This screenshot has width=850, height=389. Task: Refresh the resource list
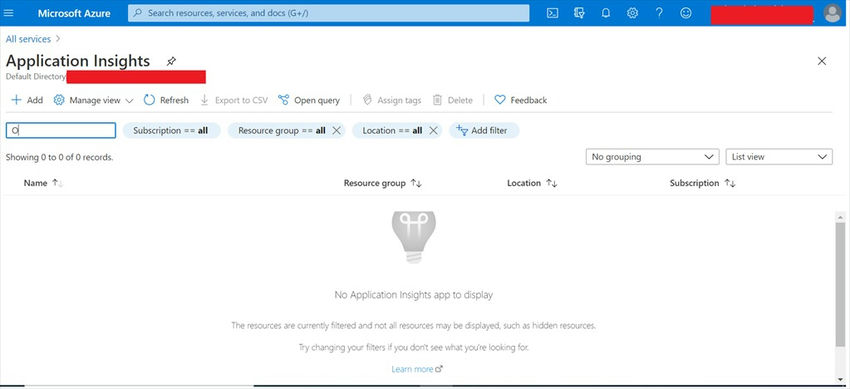pos(166,100)
